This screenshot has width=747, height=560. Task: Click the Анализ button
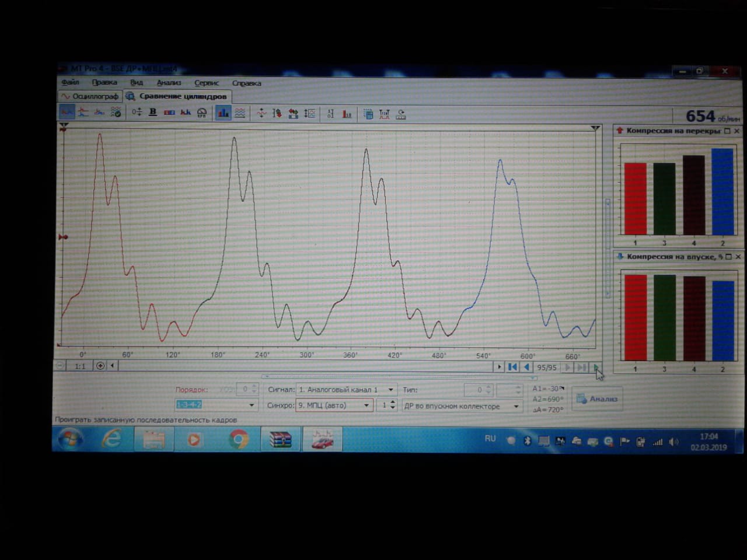coord(597,399)
